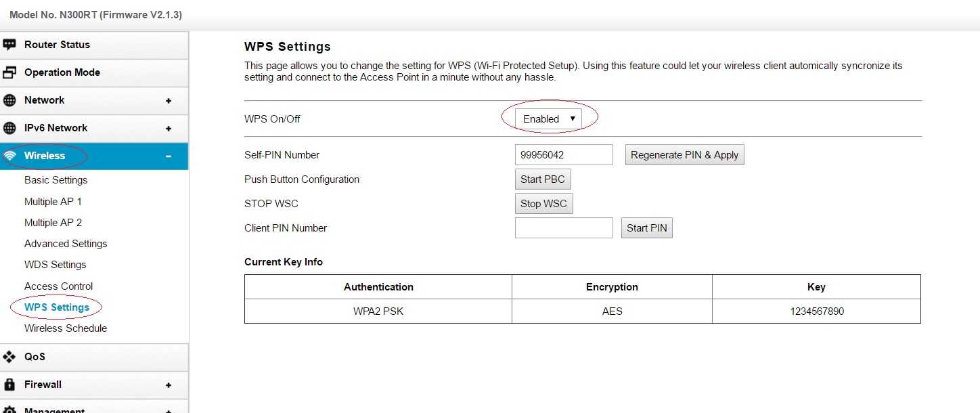The height and width of the screenshot is (413, 980).
Task: Open the WPS On/Off dropdown
Action: [548, 119]
